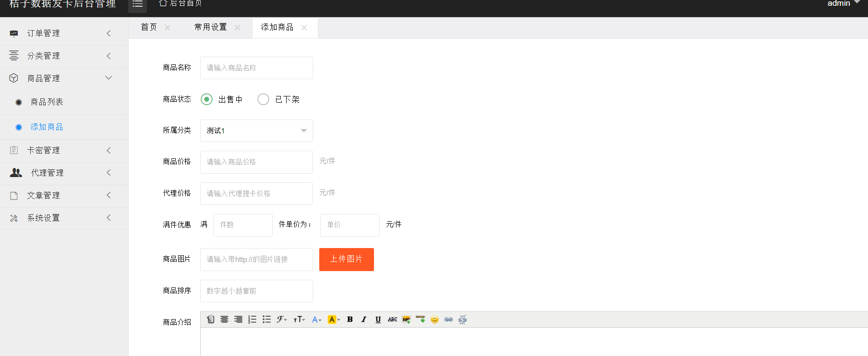The height and width of the screenshot is (356, 868).
Task: Insert an emoticon smiley
Action: pos(434,320)
